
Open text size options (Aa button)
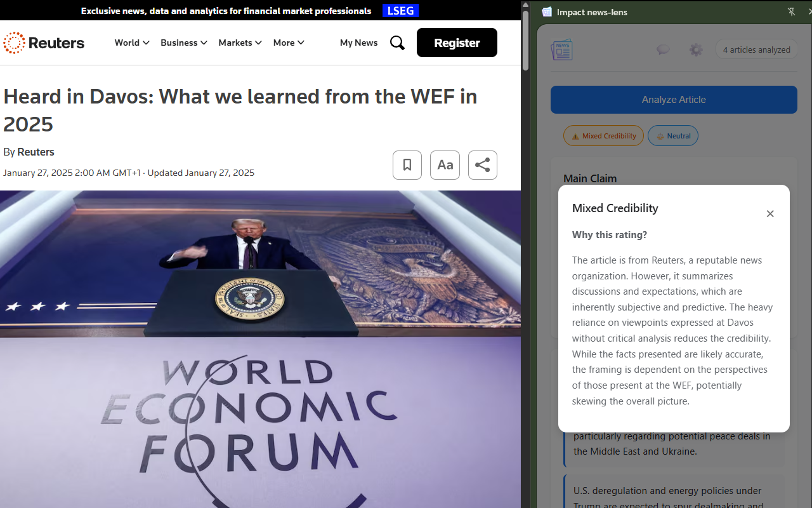[x=445, y=165]
